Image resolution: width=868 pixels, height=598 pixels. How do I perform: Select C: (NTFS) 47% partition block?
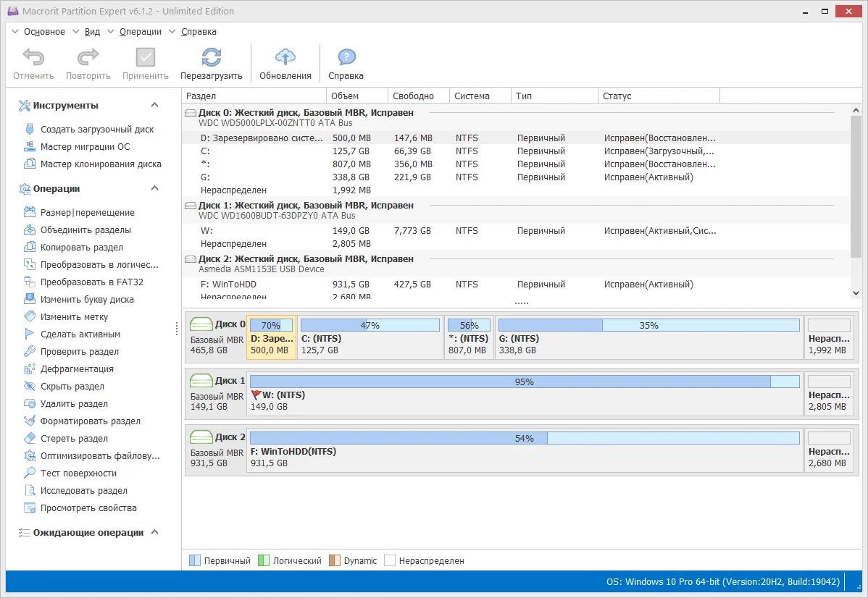[x=370, y=337]
